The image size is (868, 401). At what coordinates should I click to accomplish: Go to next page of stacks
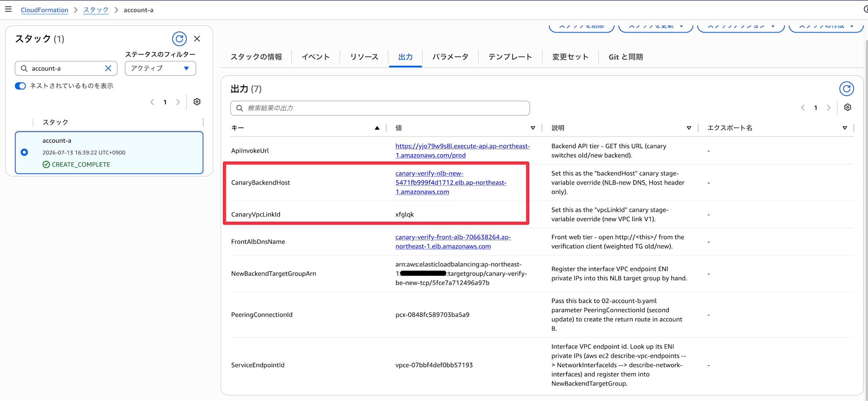[178, 102]
